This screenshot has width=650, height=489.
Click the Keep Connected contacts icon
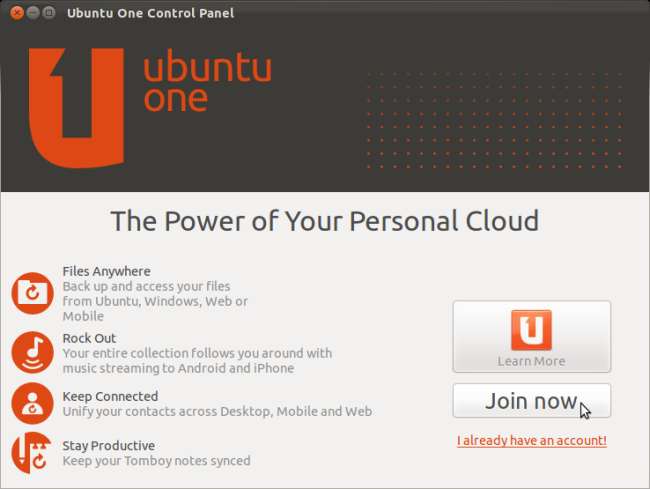pyautogui.click(x=32, y=403)
